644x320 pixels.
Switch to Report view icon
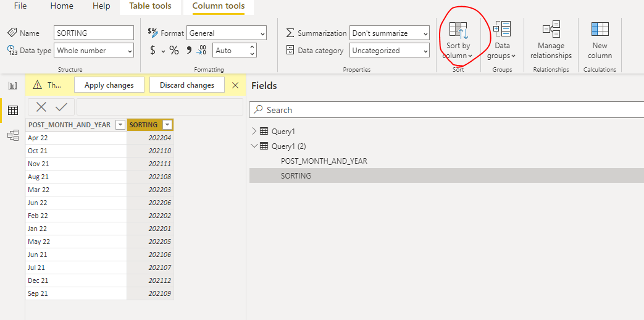click(13, 86)
